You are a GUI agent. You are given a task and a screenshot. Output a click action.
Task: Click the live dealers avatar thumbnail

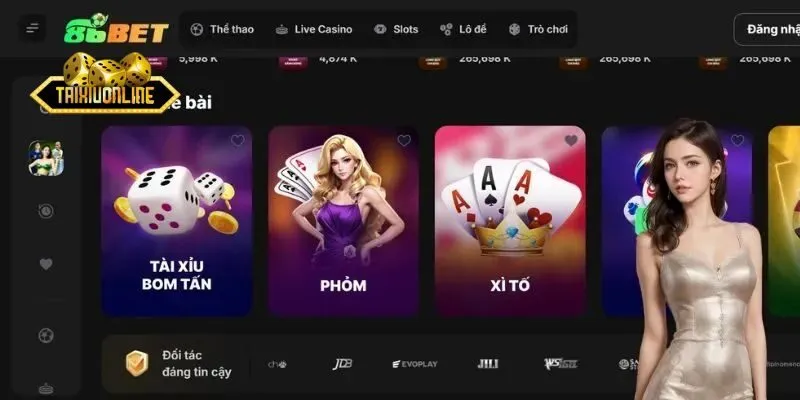coord(46,158)
